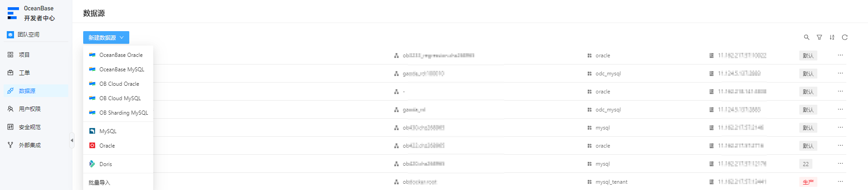Pick the Doris data source type

(118, 164)
